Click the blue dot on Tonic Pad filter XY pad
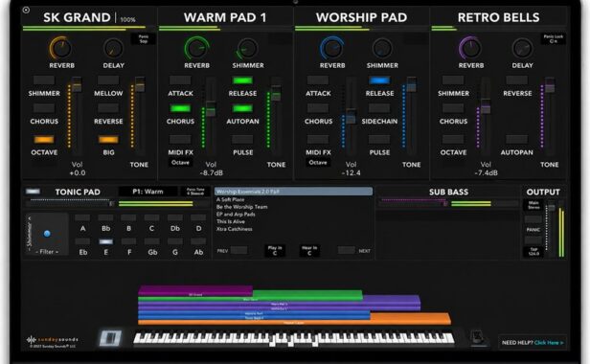The height and width of the screenshot is (364, 590). [47, 234]
